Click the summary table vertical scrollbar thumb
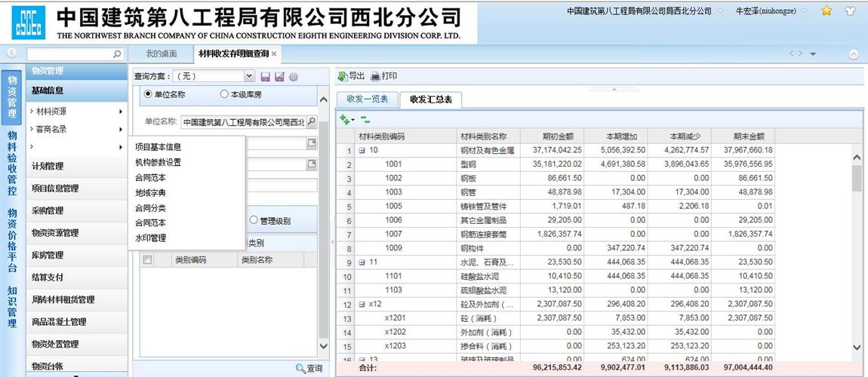Viewport: 868px width, 377px height. [857, 178]
